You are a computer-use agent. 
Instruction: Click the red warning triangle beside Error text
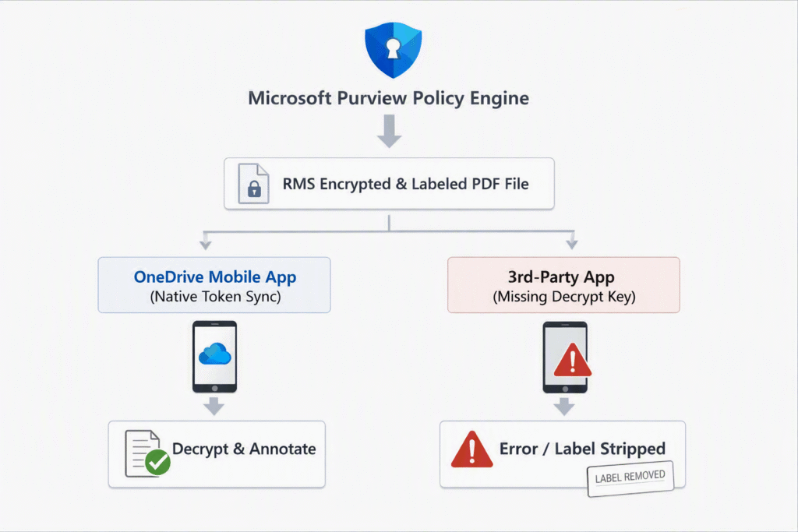click(x=471, y=449)
